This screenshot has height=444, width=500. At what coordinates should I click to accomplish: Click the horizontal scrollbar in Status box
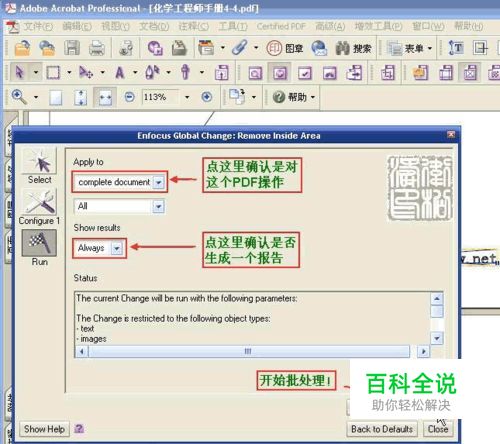pyautogui.click(x=248, y=351)
